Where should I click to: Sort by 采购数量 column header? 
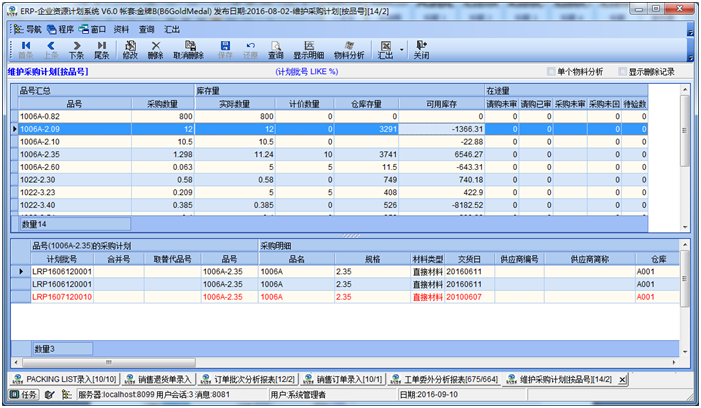coord(163,104)
